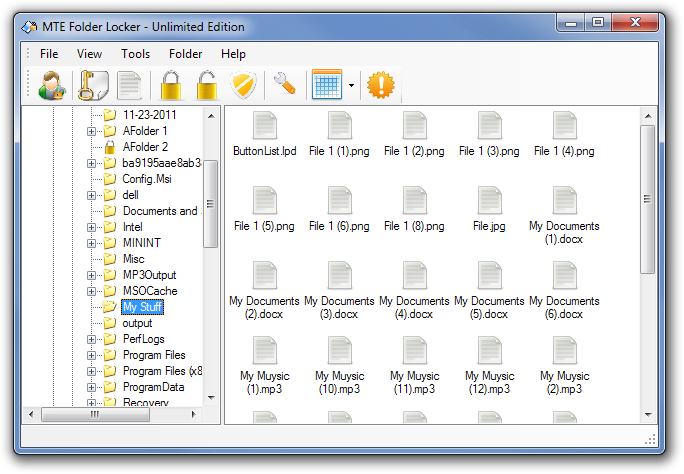Select the Program Files (x86) folder
This screenshot has height=474, width=684.
[162, 371]
